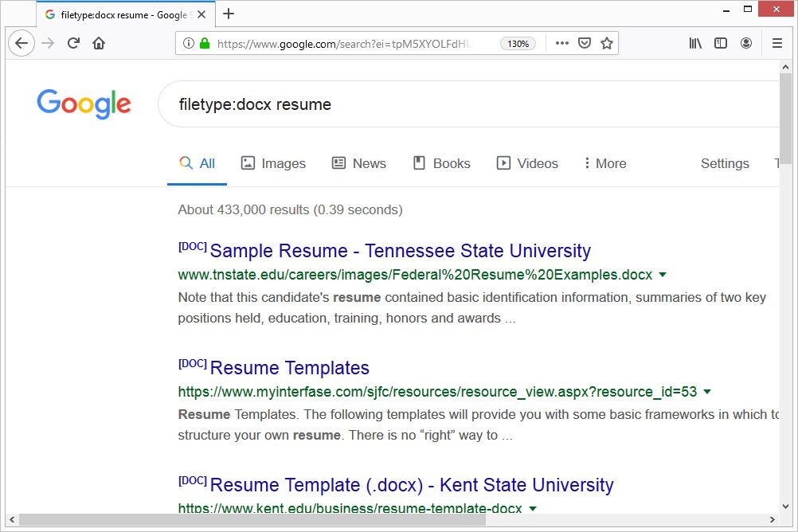Click the scroll down arrow
The width and height of the screenshot is (798, 532).
click(x=786, y=507)
